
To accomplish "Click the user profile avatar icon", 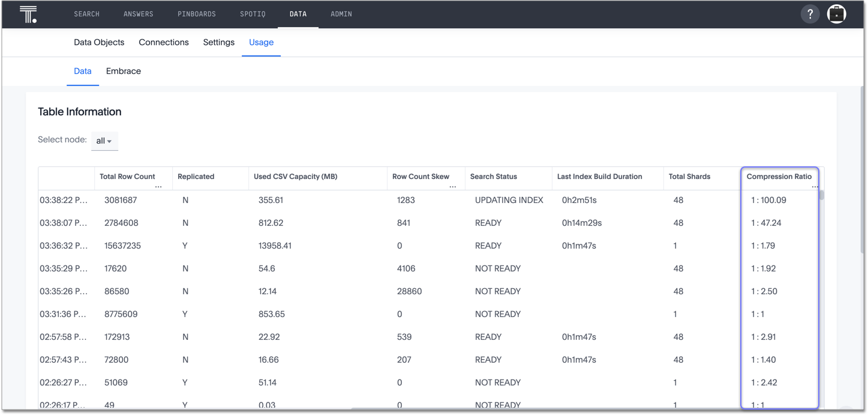I will click(836, 14).
